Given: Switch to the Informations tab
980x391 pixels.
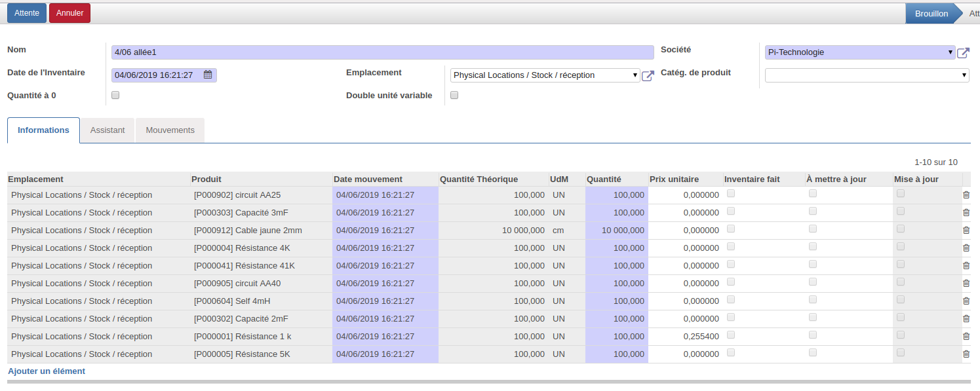Looking at the screenshot, I should 43,130.
